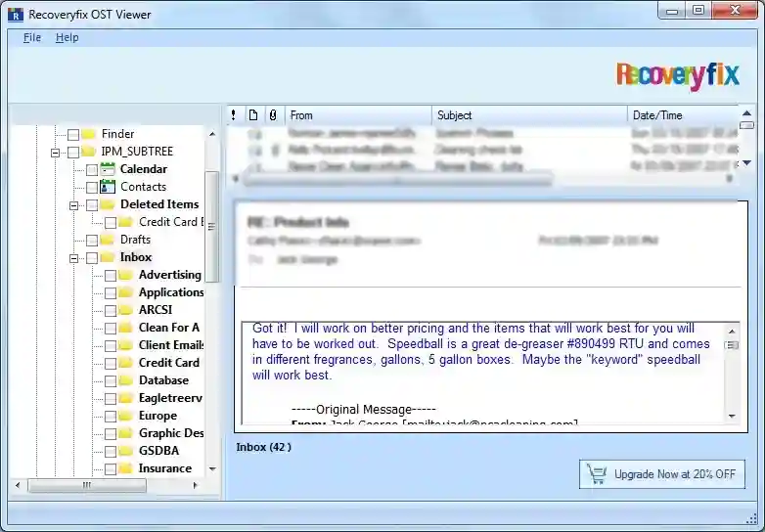Click folder tree horizontal scroll left arrow
765x532 pixels.
18,485
